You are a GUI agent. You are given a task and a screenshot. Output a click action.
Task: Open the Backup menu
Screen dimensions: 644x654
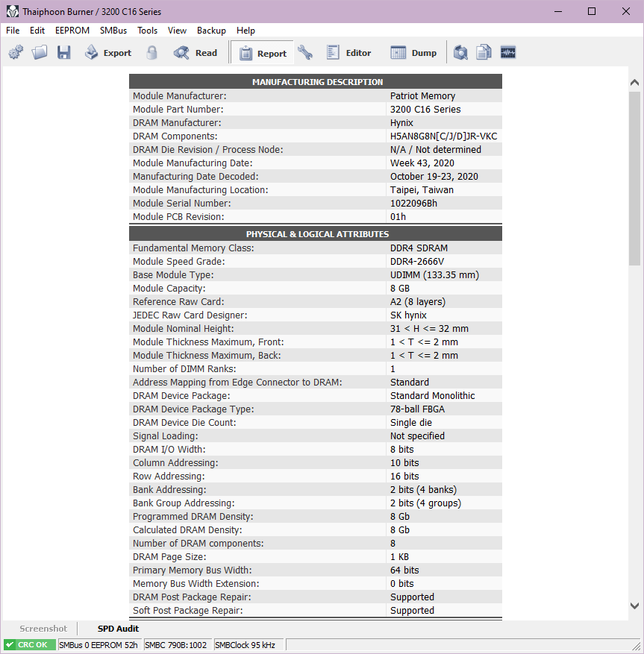pos(211,31)
